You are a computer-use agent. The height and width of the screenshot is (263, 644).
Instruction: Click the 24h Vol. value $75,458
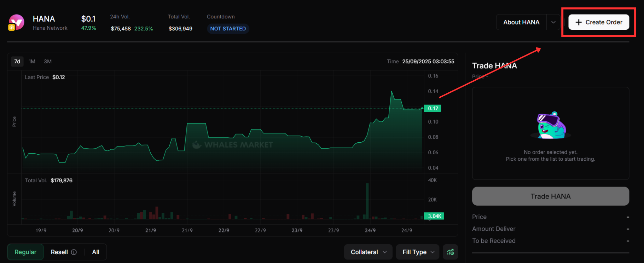121,29
